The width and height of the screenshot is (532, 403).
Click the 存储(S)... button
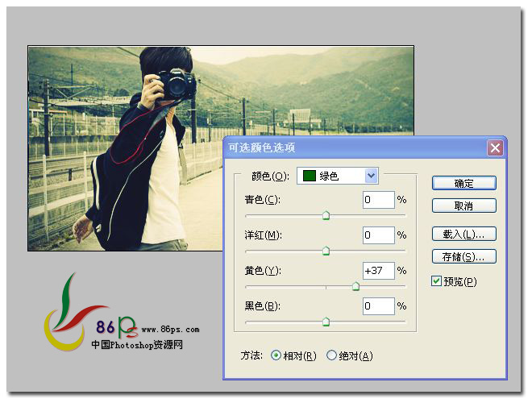point(463,257)
